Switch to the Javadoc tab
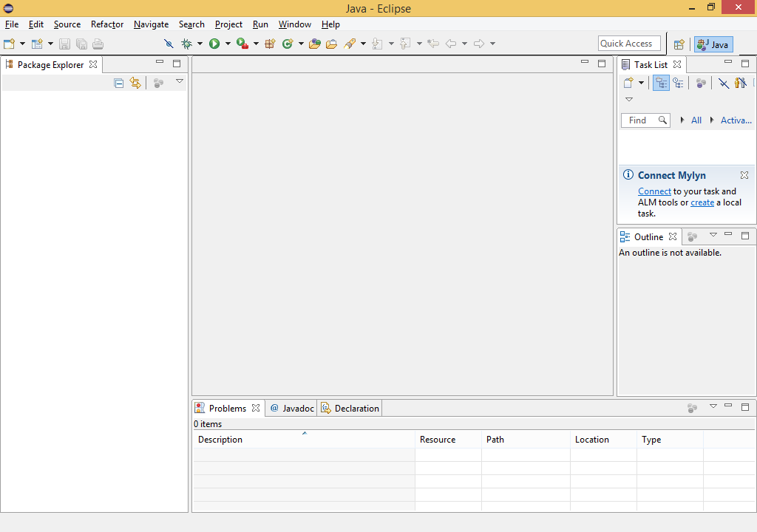This screenshot has width=757, height=532. click(291, 407)
